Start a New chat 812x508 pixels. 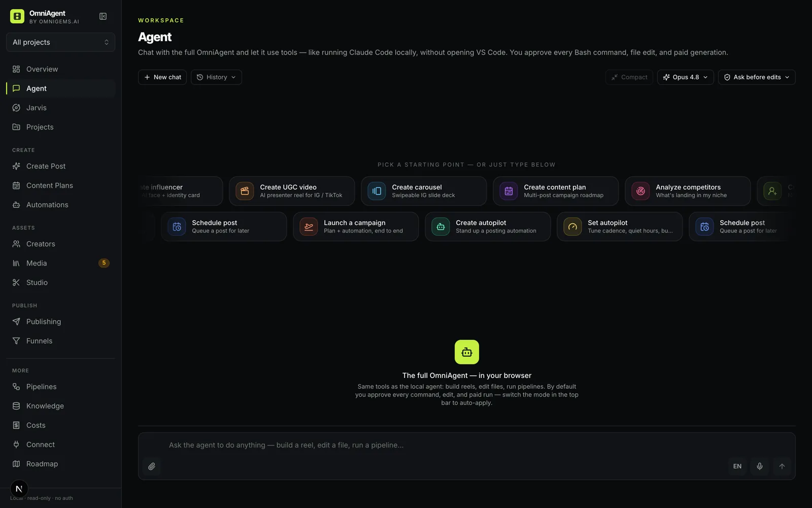point(162,77)
